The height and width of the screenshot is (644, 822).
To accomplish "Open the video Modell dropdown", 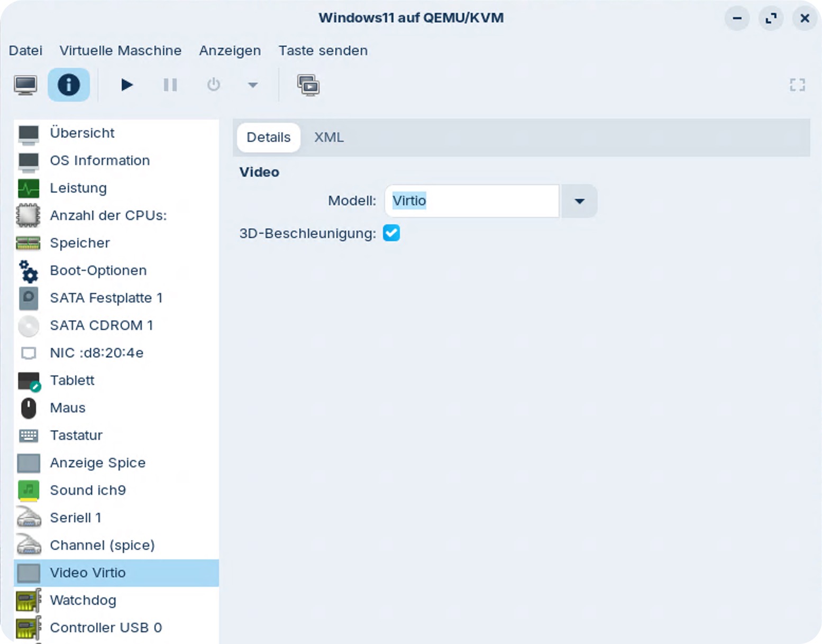I will point(579,201).
